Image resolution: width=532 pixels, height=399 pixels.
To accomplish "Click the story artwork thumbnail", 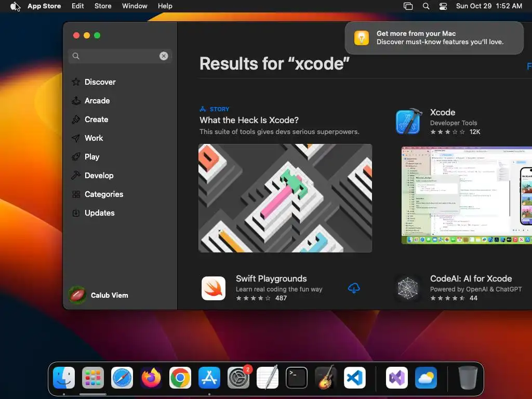I will (285, 198).
